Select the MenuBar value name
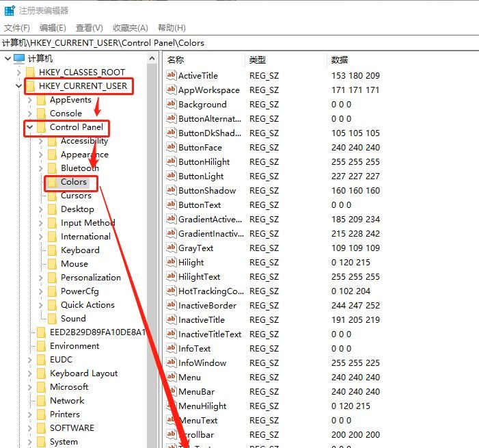The image size is (479, 448). pos(196,392)
